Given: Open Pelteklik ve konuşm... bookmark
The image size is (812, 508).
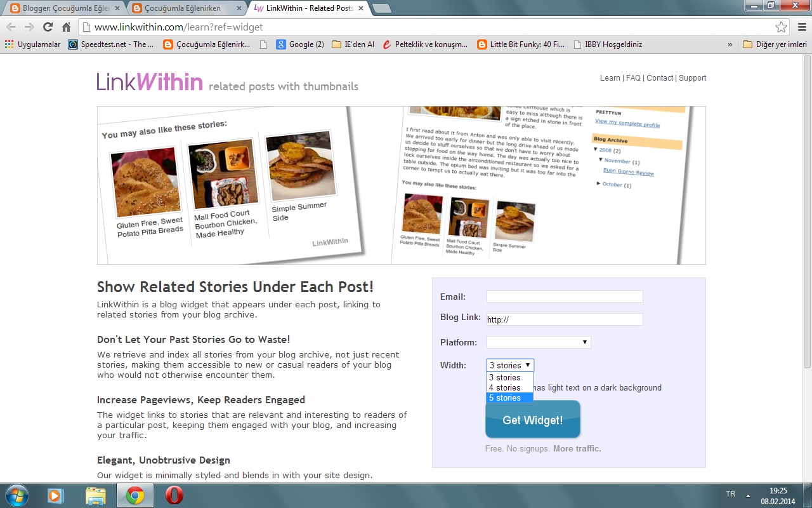Looking at the screenshot, I should tap(426, 44).
